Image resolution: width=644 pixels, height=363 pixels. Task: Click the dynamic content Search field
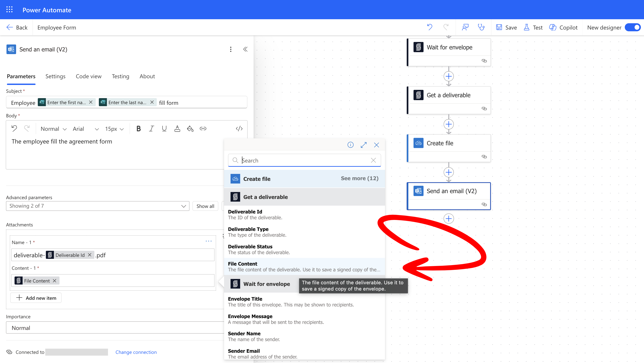(304, 160)
